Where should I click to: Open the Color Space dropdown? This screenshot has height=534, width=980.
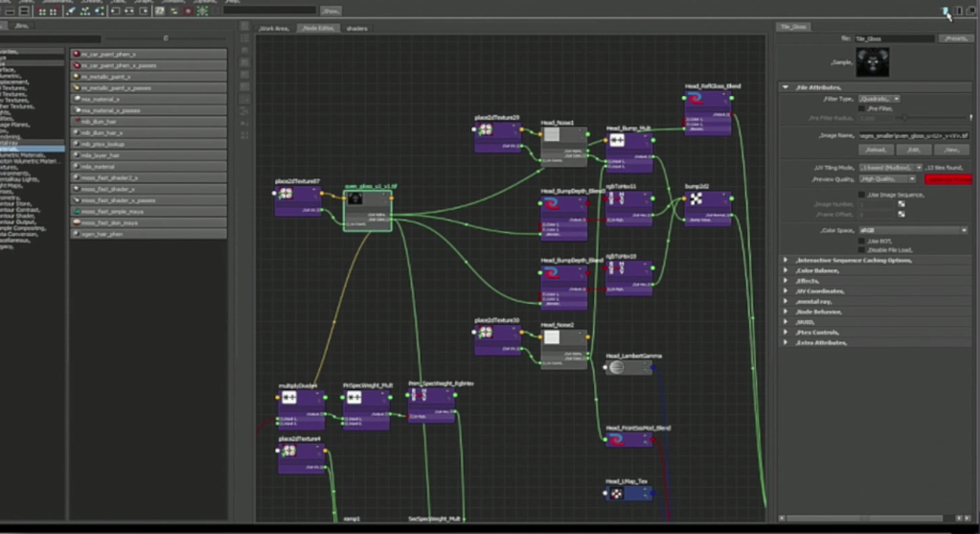[x=913, y=230]
